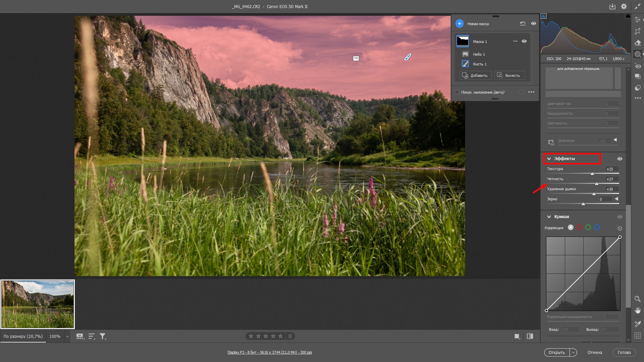Open settings gear icon at top
Image resolution: width=644 pixels, height=362 pixels.
tap(624, 6)
